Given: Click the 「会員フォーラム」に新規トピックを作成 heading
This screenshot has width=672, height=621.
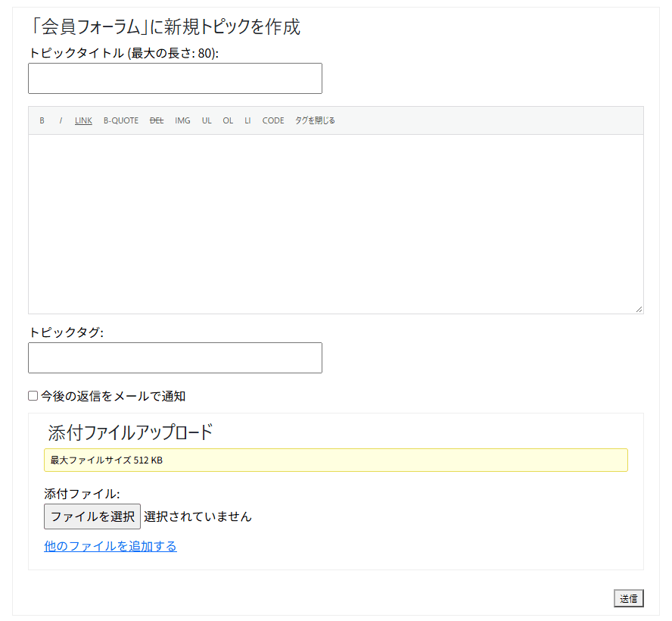Looking at the screenshot, I should tap(165, 27).
